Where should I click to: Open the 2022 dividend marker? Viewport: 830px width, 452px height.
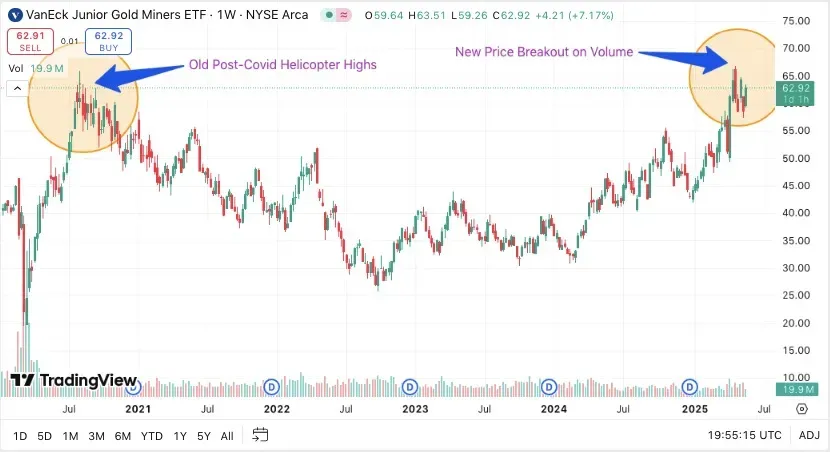tap(272, 387)
